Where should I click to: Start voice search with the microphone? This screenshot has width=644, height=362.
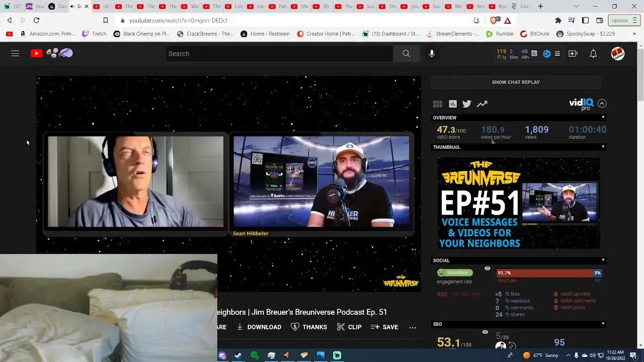[x=432, y=54]
